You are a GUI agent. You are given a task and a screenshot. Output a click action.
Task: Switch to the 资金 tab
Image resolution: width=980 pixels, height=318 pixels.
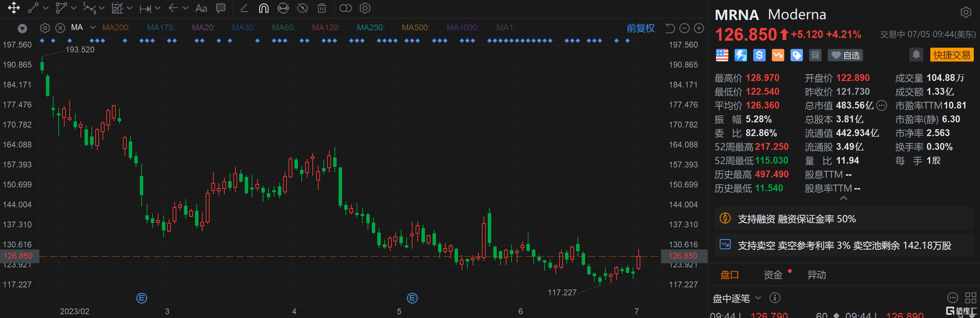coord(773,274)
